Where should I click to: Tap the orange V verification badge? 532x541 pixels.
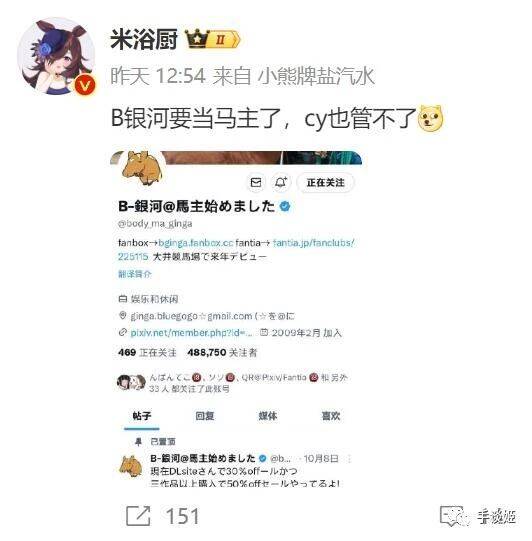[x=85, y=85]
